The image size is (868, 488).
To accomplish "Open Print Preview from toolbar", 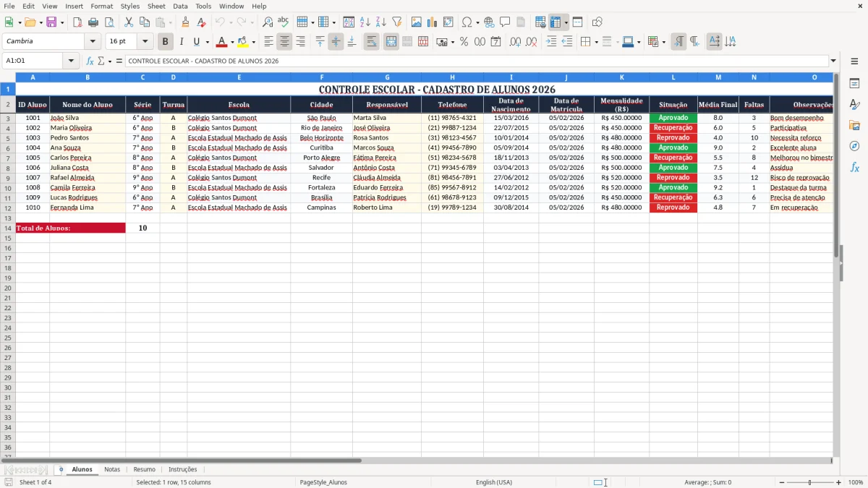I will 109,22.
